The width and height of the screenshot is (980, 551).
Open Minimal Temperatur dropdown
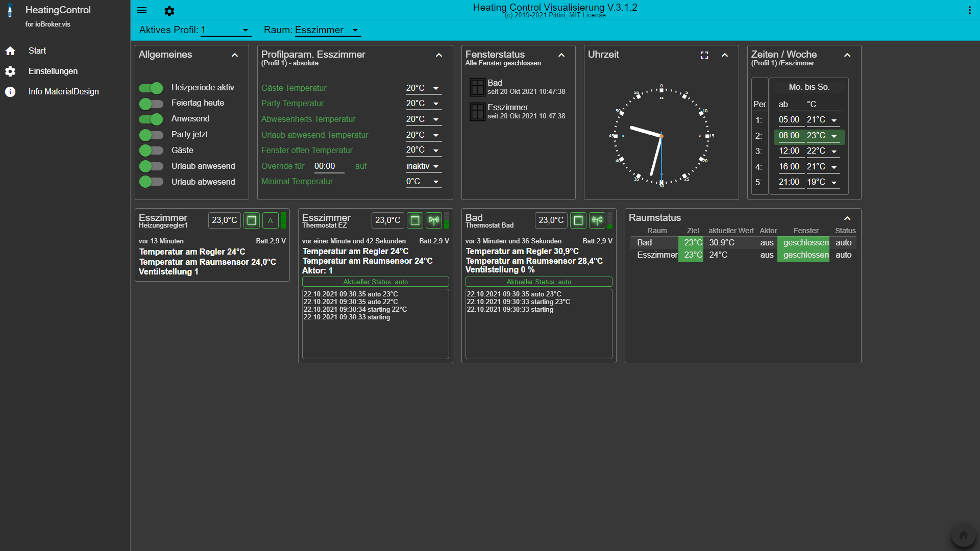coord(424,182)
